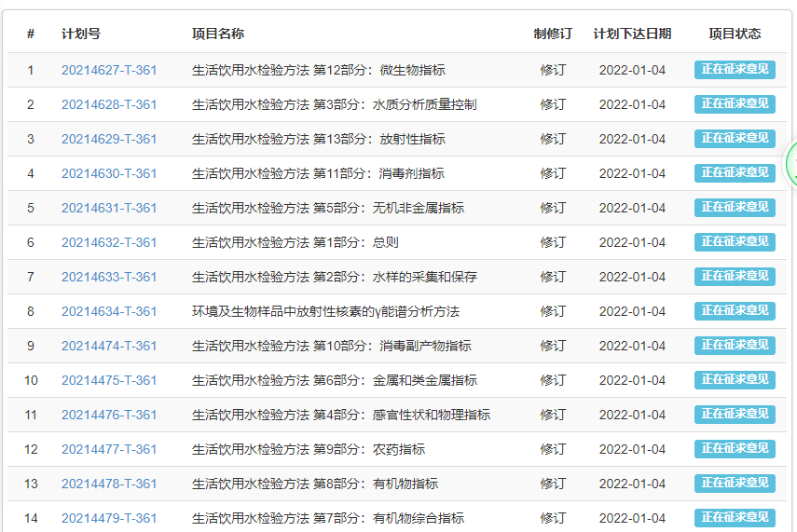Click the 修订 cell in row 5
Viewport: 797px width, 532px height.
click(x=553, y=209)
